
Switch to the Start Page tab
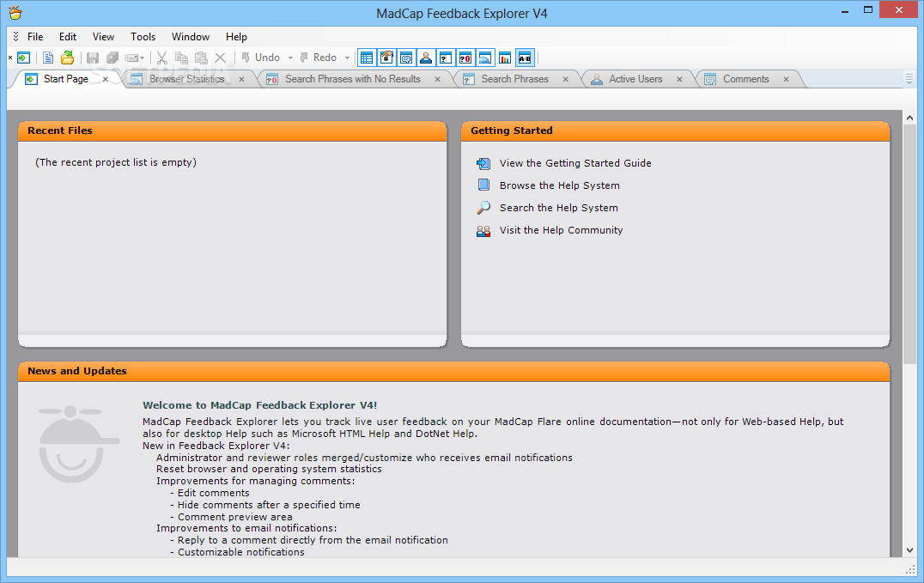(65, 79)
